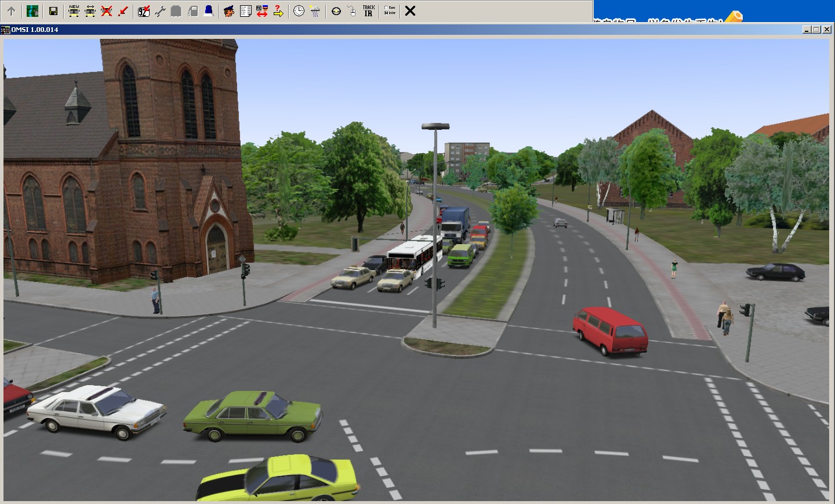Open the timetable sheet icon
Image resolution: width=835 pixels, height=504 pixels.
click(x=245, y=11)
